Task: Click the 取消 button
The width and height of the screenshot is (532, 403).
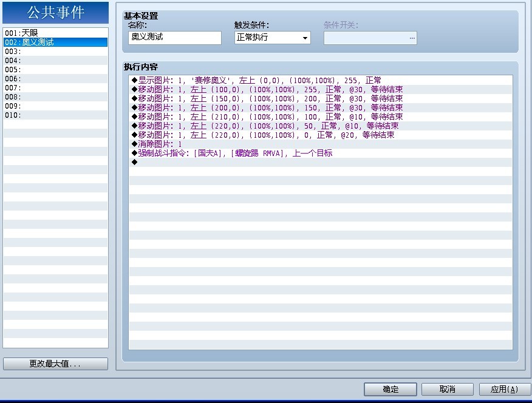Action: 447,389
